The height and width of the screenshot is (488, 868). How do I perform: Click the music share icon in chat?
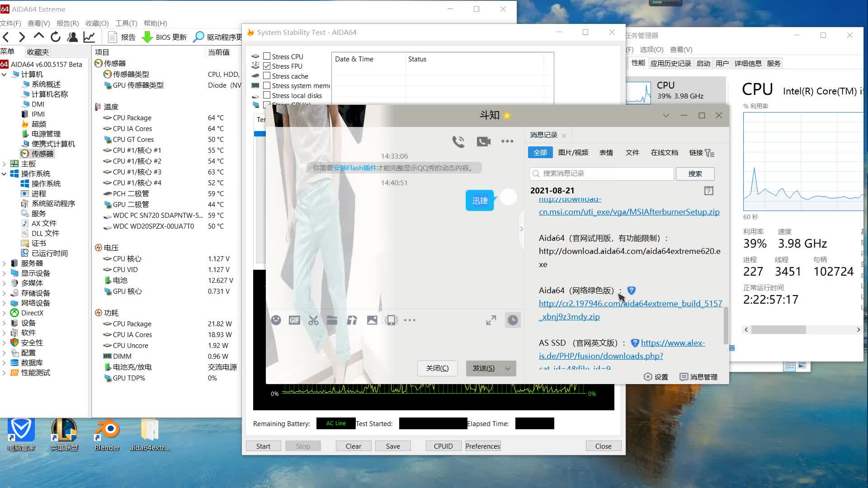point(352,320)
